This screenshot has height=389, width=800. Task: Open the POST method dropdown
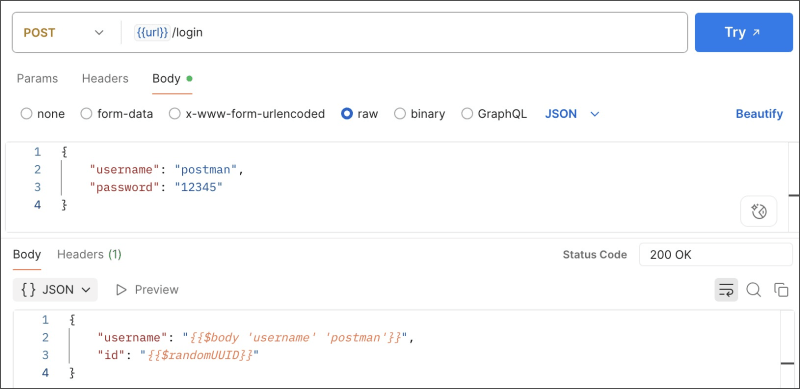64,33
